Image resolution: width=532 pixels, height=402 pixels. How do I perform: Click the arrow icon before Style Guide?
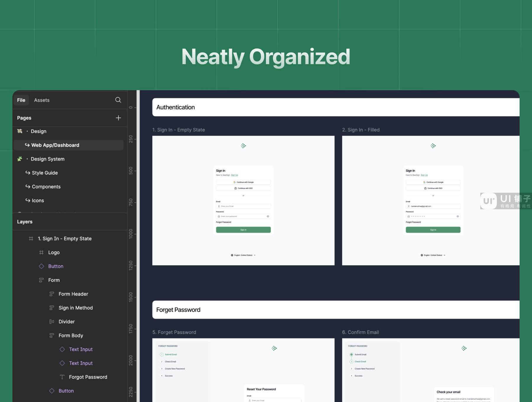click(28, 173)
